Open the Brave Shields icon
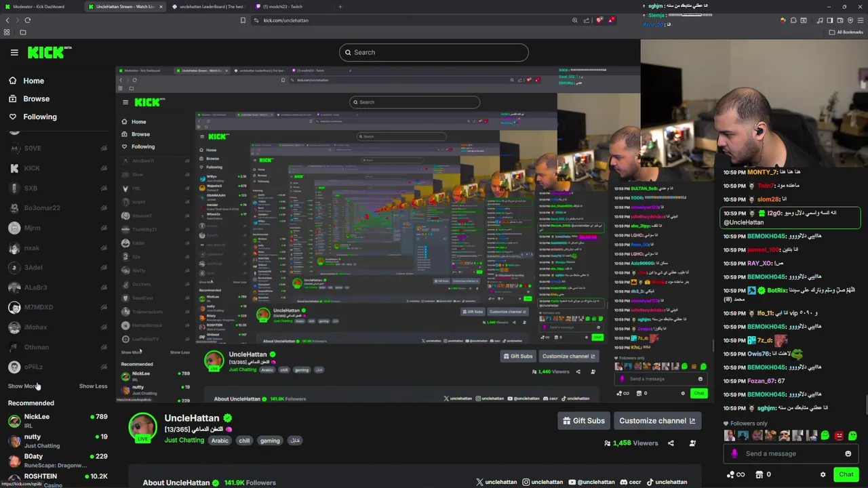The image size is (868, 488). (x=599, y=20)
